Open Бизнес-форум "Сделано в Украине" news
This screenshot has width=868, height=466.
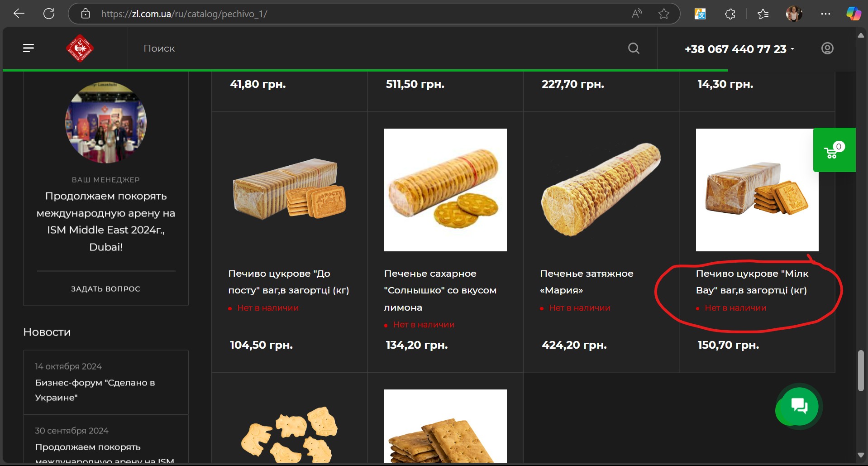95,390
